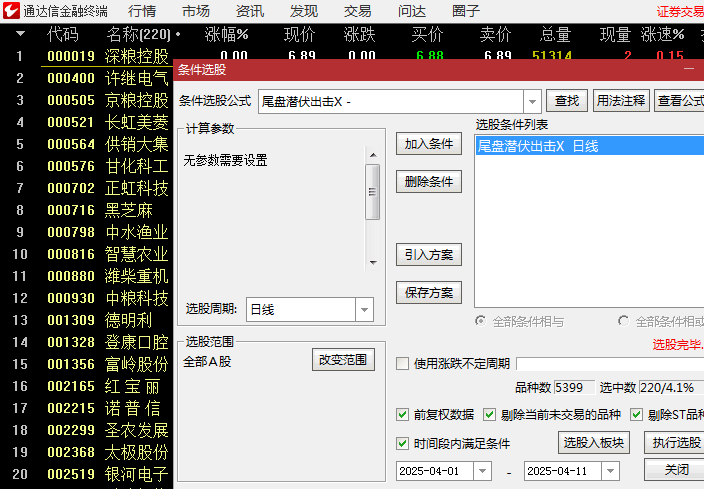
Task: Open the 行情 menu
Action: click(x=142, y=11)
